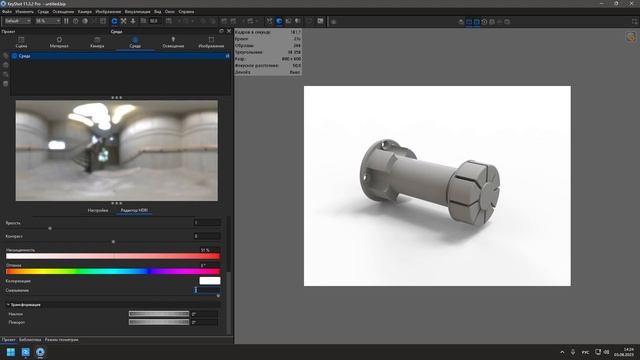Click the Яркость value field
This screenshot has height=360, width=640.
click(207, 222)
